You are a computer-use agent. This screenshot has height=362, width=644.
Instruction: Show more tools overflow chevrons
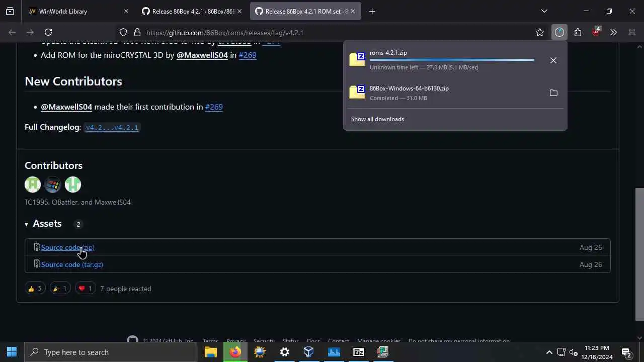613,32
